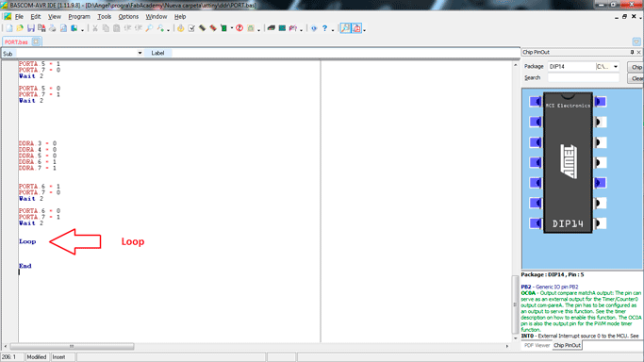Click the red circular debug icon

[x=239, y=28]
